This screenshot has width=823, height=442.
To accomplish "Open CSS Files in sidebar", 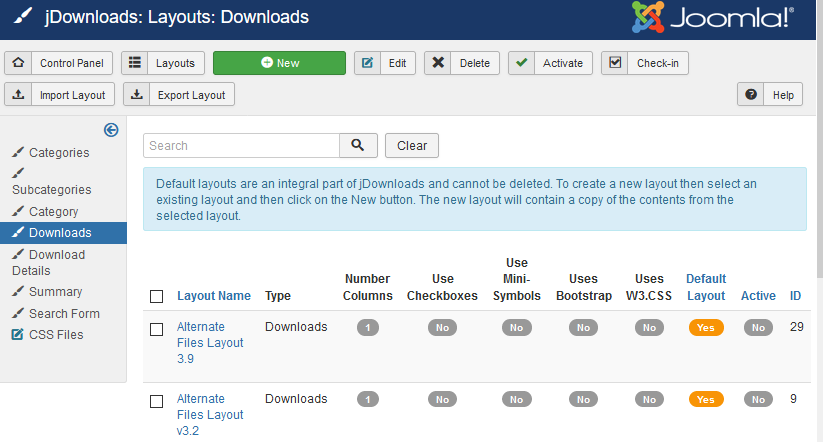I will click(56, 334).
